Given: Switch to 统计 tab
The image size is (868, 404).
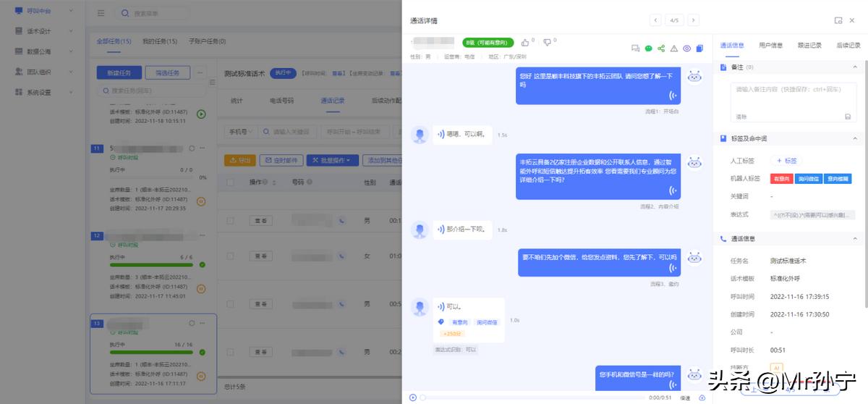Looking at the screenshot, I should [237, 101].
